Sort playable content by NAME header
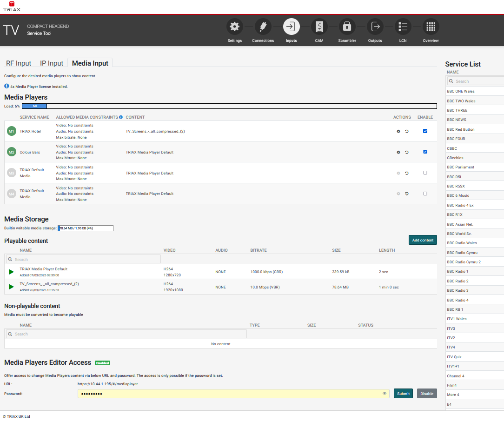This screenshot has width=504, height=422. (x=26, y=250)
